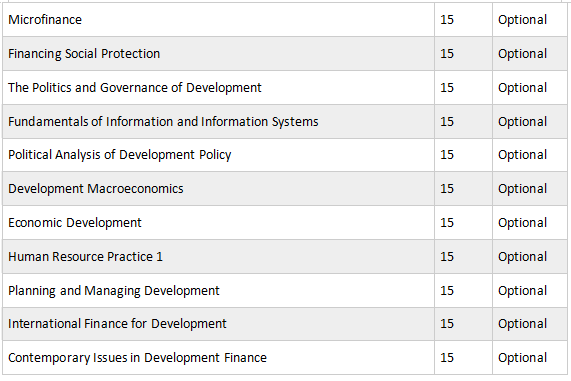Click Human Resource Practice 1 title

[x=85, y=256]
